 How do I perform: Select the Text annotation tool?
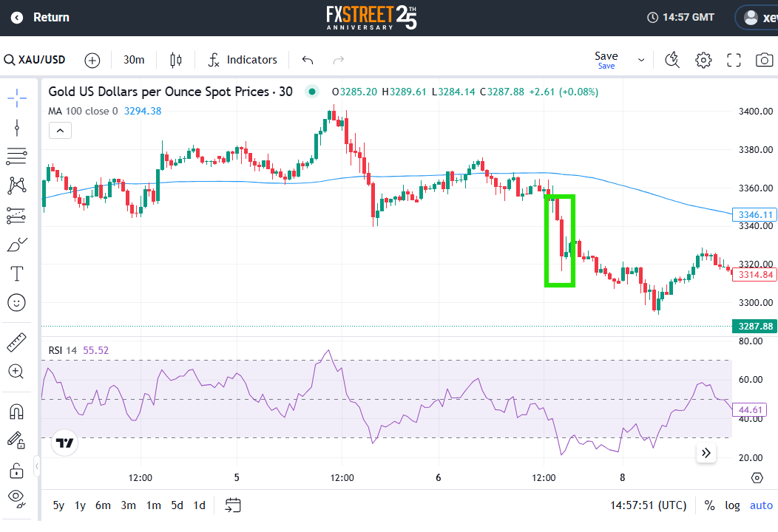tap(17, 273)
